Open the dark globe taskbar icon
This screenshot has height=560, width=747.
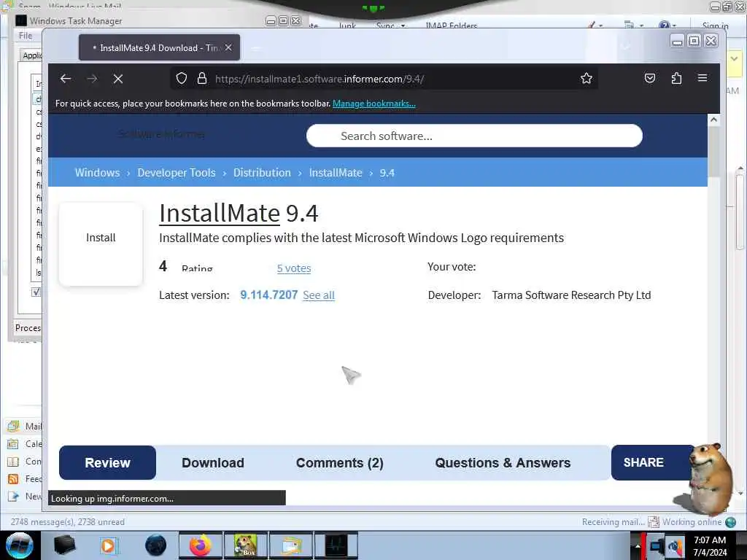click(x=156, y=545)
